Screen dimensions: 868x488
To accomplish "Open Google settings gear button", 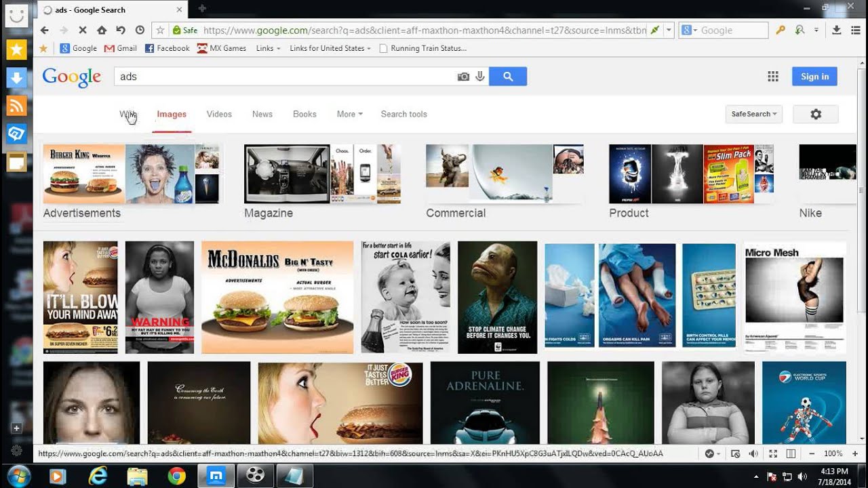I will tap(816, 115).
